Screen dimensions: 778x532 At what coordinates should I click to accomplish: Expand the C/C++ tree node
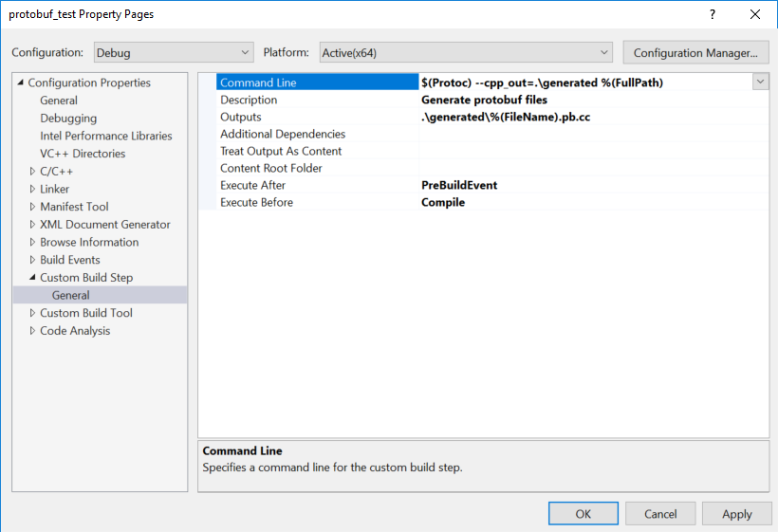tap(33, 172)
